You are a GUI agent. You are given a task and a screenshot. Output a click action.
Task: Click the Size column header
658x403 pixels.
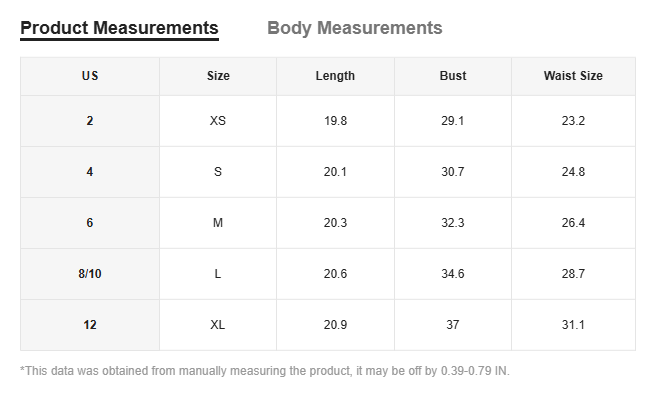click(x=218, y=76)
